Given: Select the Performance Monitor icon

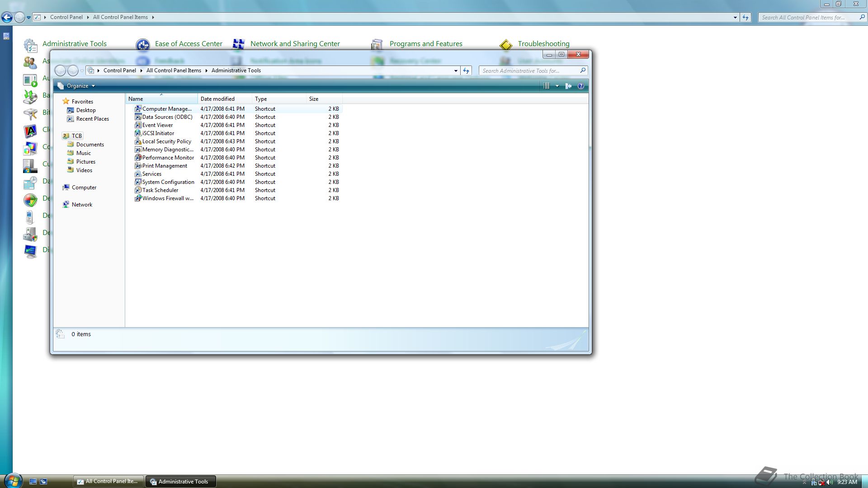Looking at the screenshot, I should point(138,158).
